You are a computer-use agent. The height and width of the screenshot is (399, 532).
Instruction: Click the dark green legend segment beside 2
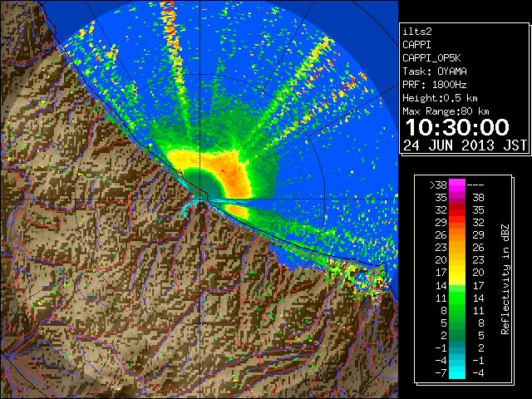point(457,335)
